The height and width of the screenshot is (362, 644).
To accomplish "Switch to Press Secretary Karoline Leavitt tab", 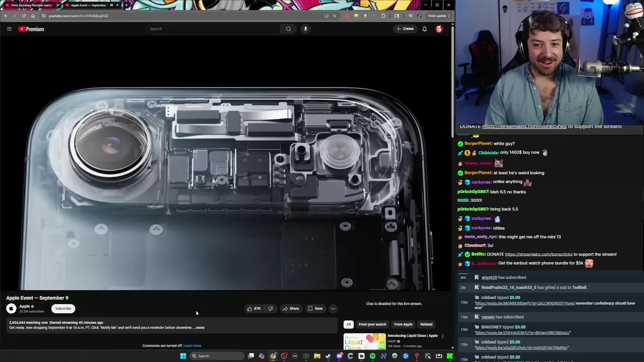I will point(32,5).
